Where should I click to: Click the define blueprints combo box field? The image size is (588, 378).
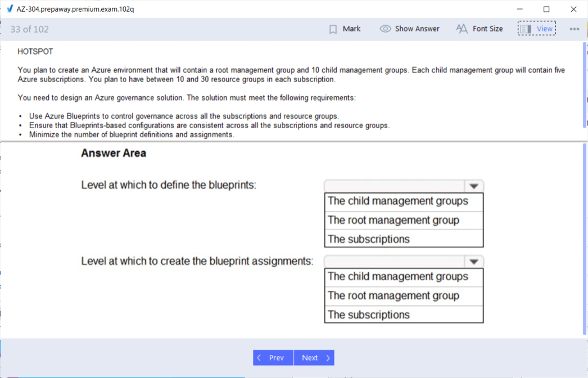(x=404, y=186)
